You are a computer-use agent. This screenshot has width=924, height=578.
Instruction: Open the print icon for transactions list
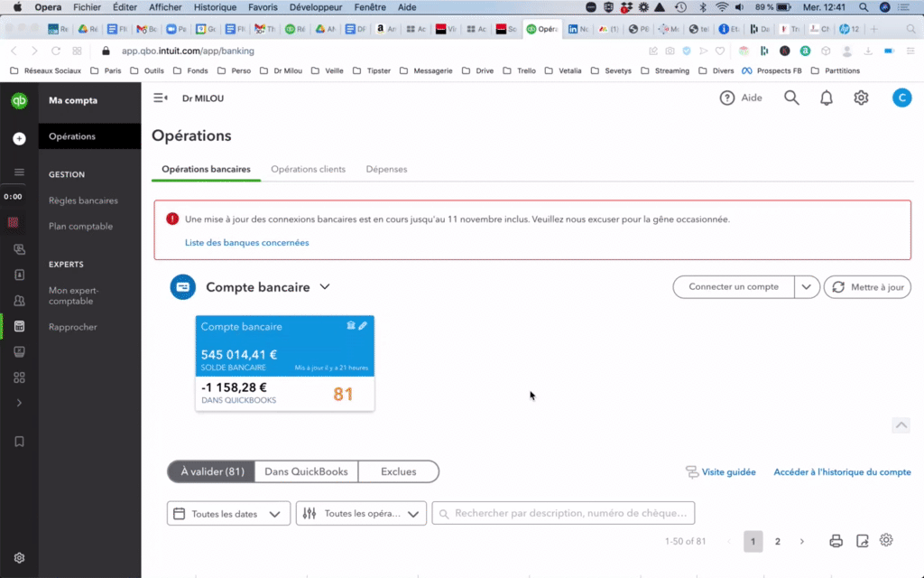(x=836, y=540)
